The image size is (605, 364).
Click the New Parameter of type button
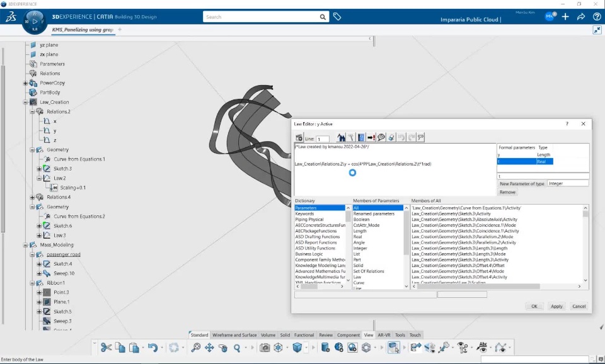tap(522, 183)
